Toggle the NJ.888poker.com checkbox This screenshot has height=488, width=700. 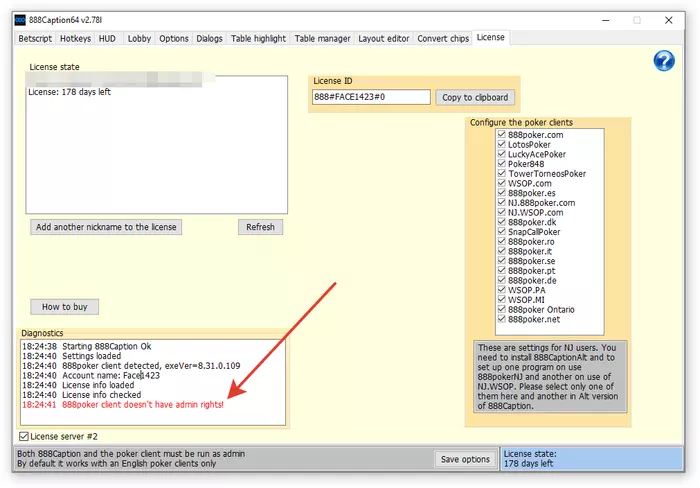(x=501, y=202)
